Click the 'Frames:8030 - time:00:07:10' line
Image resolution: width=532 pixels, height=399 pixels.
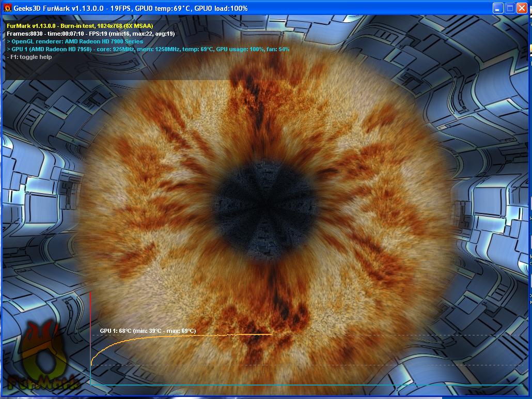coord(90,34)
